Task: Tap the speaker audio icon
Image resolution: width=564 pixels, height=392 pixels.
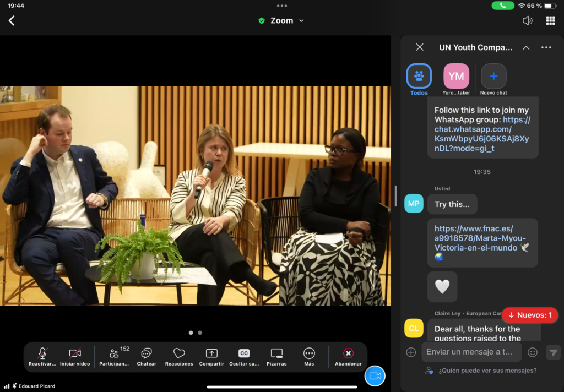Action: 527,21
